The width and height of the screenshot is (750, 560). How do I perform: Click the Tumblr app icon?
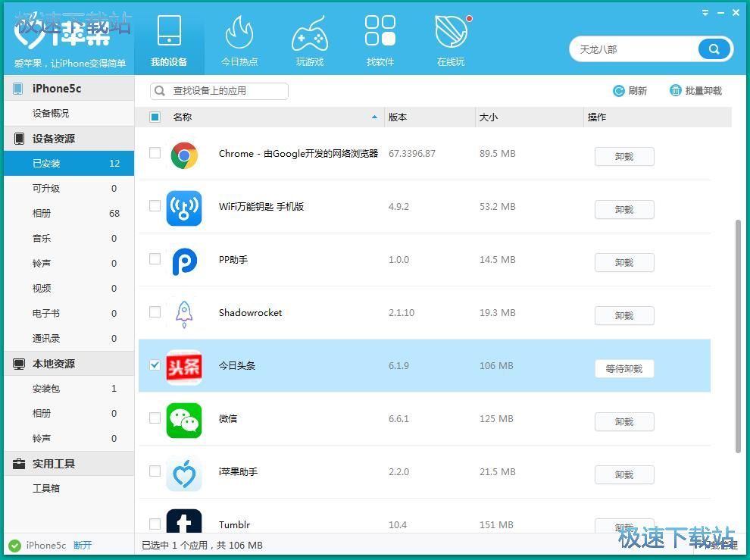pos(184,521)
